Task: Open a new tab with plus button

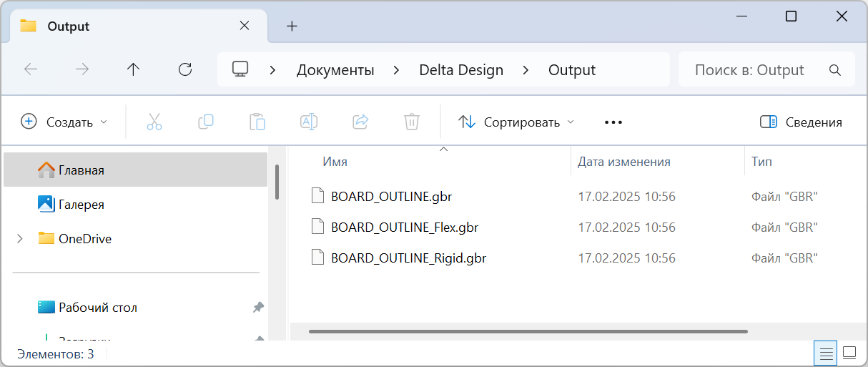Action: click(x=292, y=26)
